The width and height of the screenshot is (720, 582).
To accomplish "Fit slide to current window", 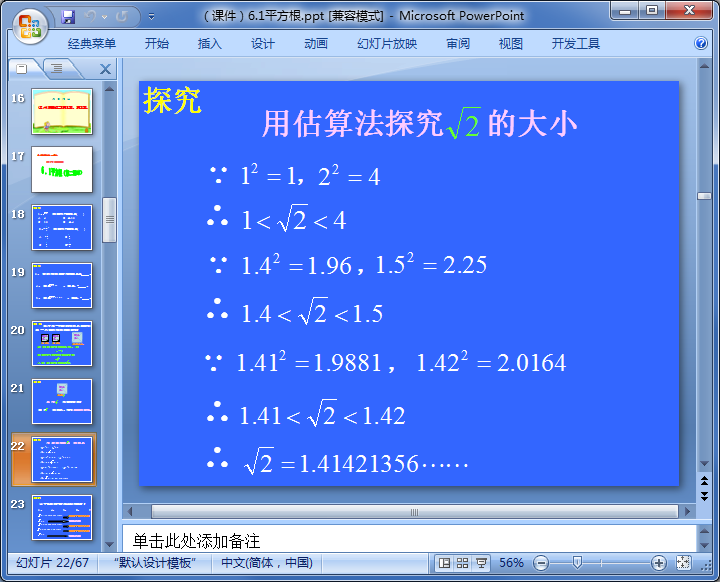I will coord(684,563).
